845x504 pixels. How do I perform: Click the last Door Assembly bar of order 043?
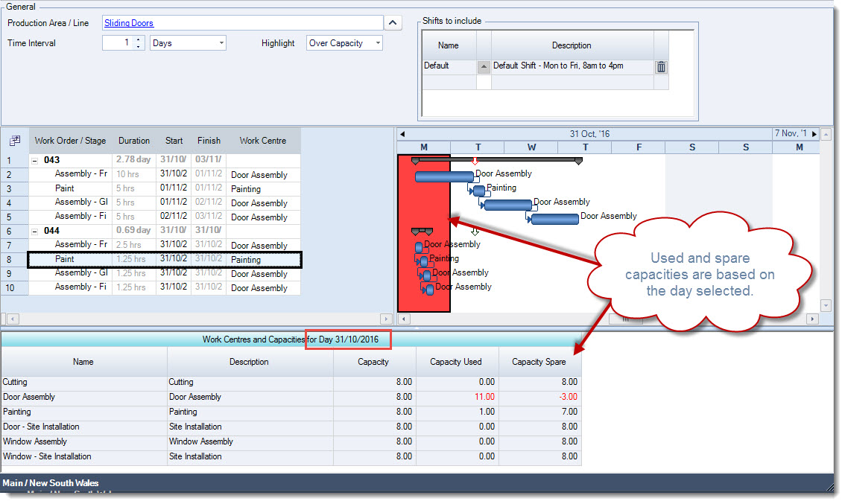(x=554, y=219)
